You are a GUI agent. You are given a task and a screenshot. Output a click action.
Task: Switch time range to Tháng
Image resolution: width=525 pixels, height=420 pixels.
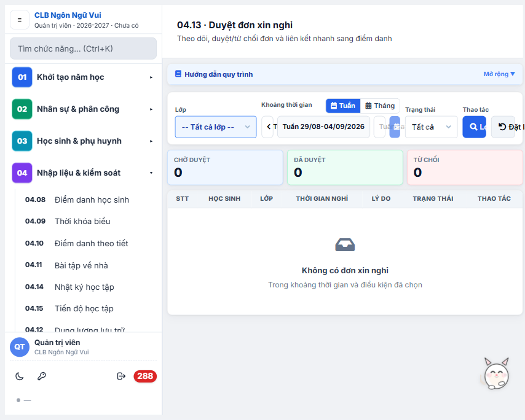(x=380, y=106)
